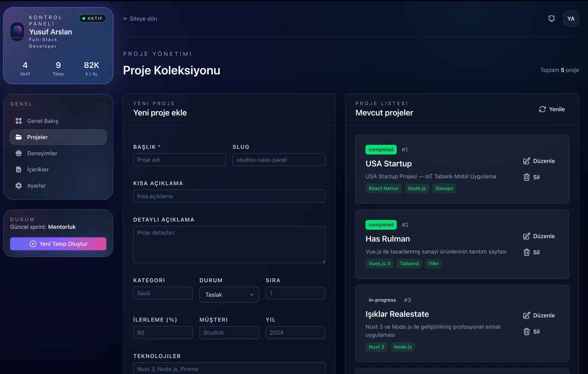Click the refresh icon next to Yenile
This screenshot has height=374, width=588.
542,109
